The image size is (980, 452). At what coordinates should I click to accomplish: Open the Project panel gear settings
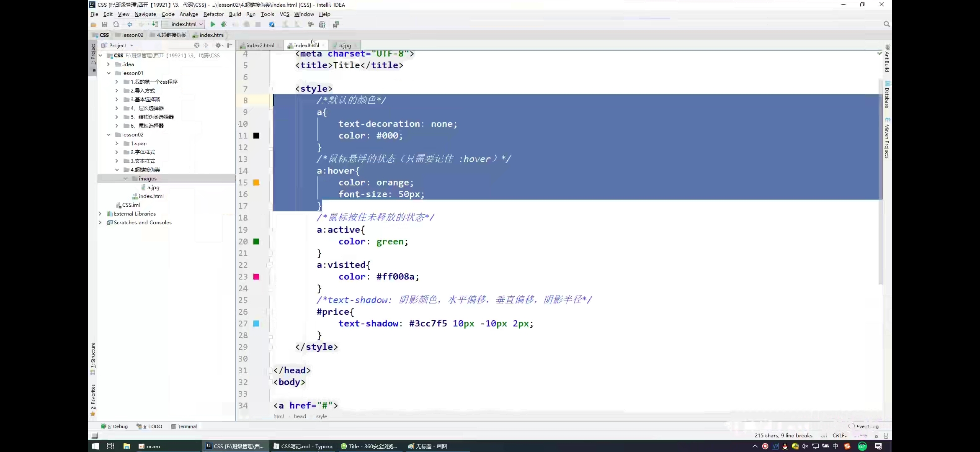coord(218,45)
